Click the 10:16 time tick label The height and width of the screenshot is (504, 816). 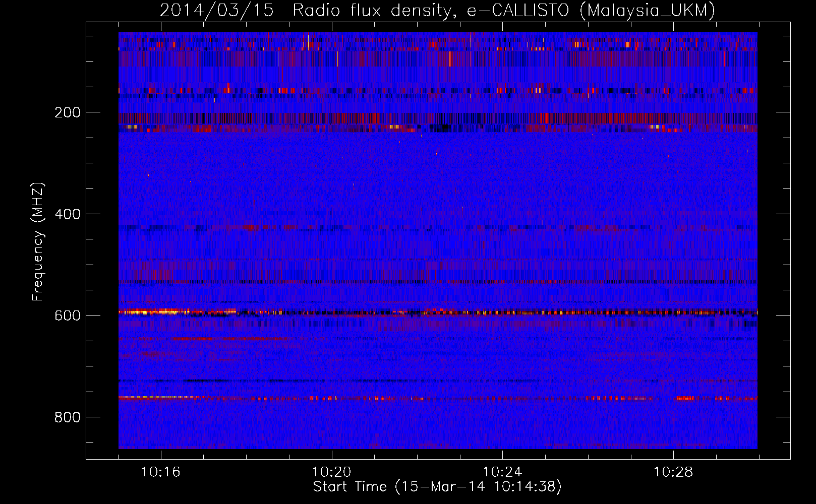[x=161, y=472]
